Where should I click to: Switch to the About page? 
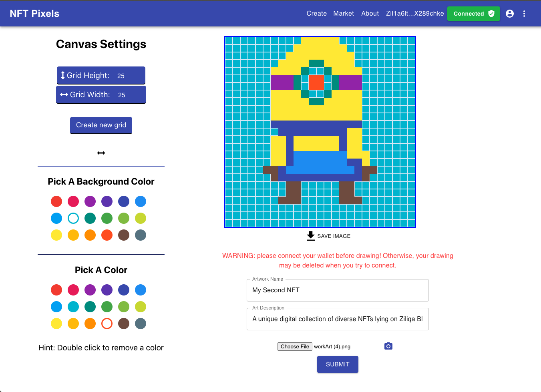click(370, 13)
